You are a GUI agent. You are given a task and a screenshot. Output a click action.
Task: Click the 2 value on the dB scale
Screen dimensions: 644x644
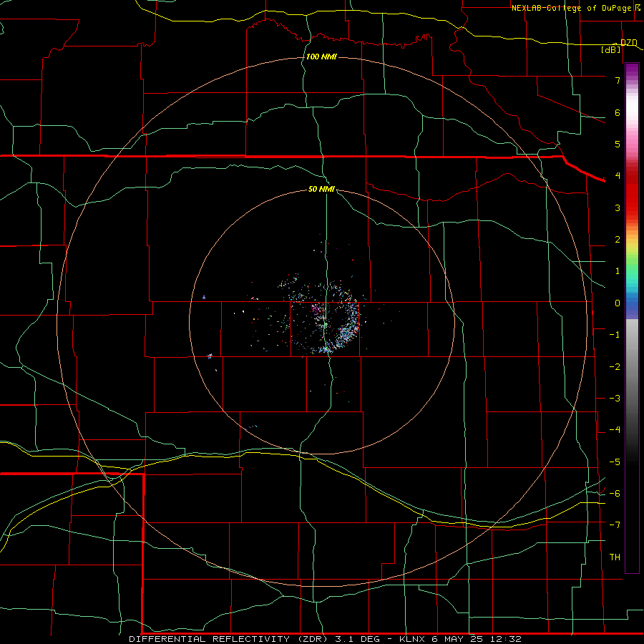618,240
